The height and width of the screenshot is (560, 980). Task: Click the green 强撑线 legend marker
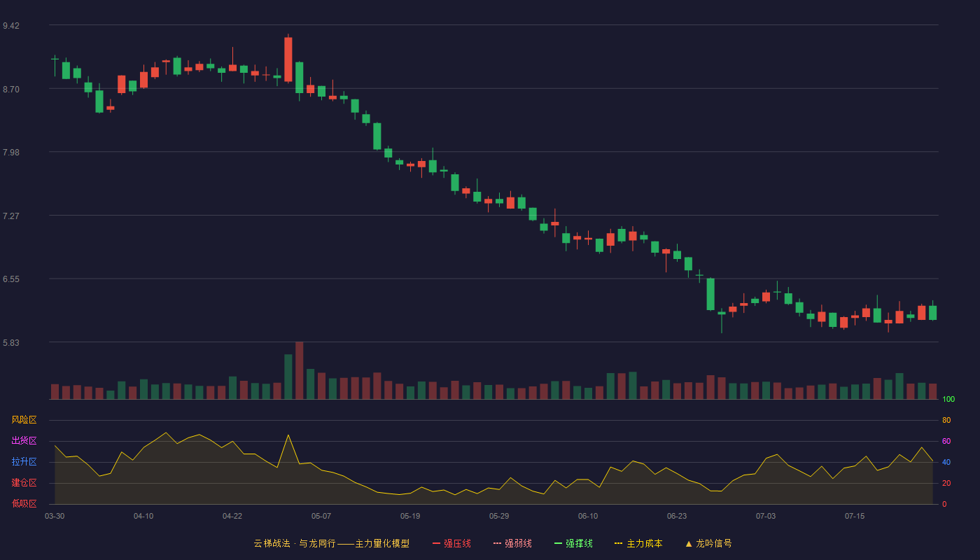click(559, 543)
